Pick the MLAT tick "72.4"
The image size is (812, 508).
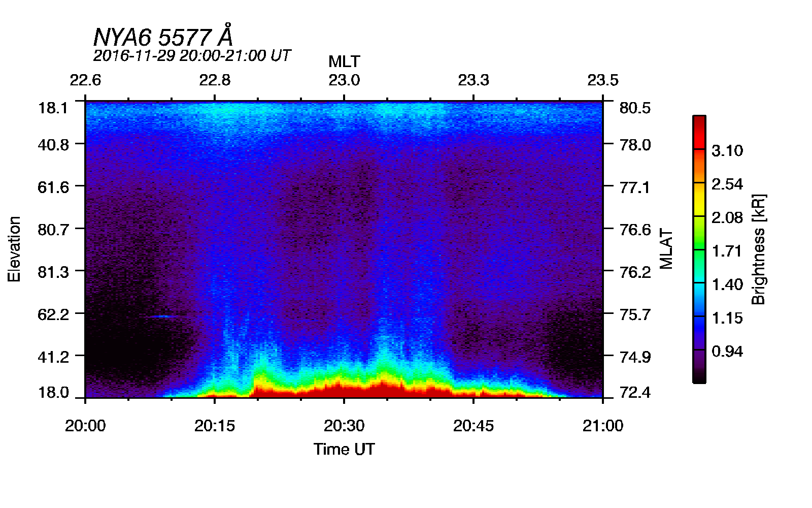point(635,392)
